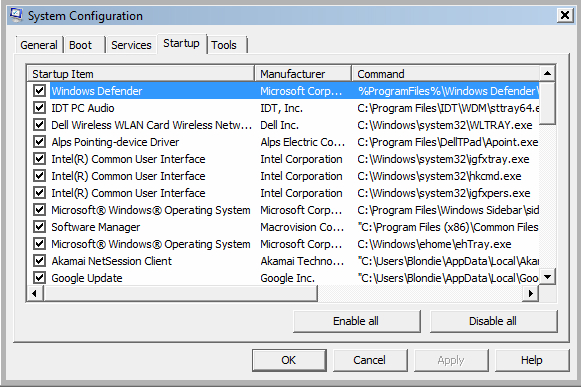581x387 pixels.
Task: Click the scroll down arrow of list
Action: pos(547,277)
